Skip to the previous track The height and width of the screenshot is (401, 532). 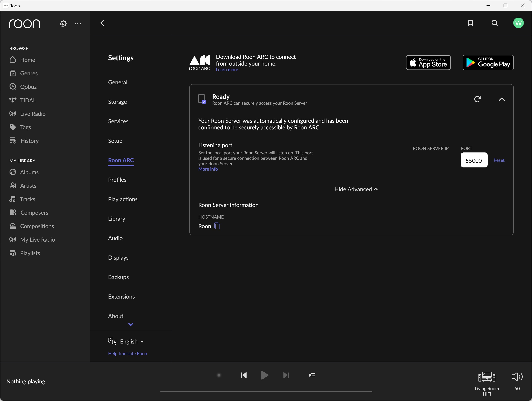coord(244,375)
